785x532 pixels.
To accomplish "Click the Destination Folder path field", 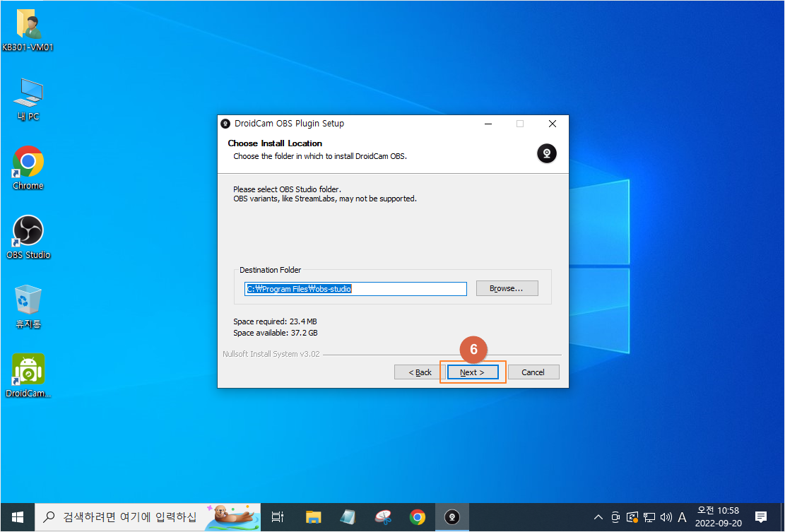I will (355, 289).
